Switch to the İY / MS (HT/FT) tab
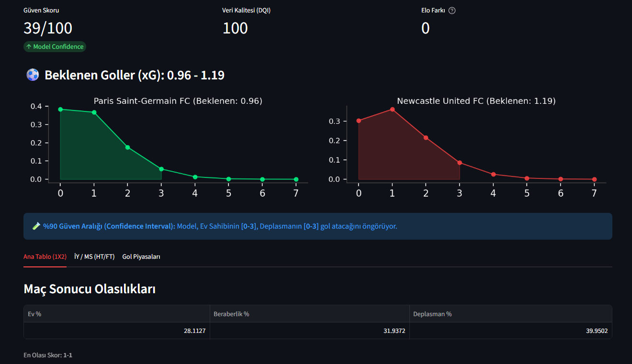Image resolution: width=632 pixels, height=364 pixels. (94, 256)
